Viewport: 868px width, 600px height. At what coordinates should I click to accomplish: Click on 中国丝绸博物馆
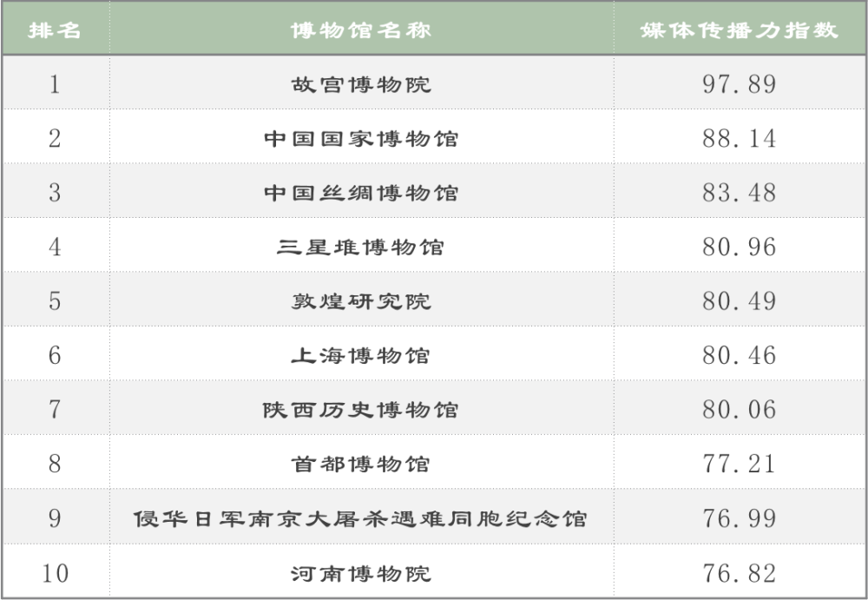(361, 193)
